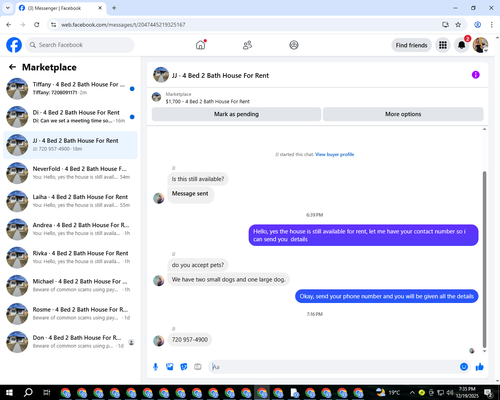The image size is (500, 400).
Task: Expand the tab search dropdown
Action: coord(8,8)
